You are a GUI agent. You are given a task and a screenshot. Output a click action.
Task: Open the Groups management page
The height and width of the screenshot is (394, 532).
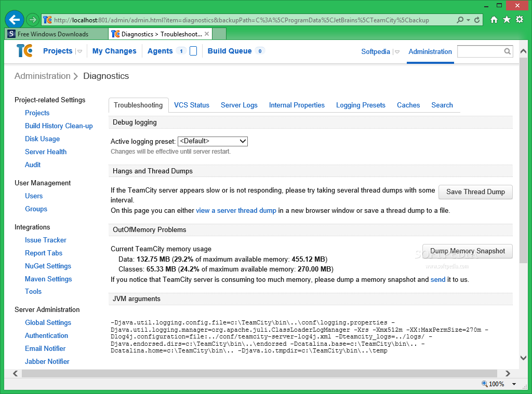coord(36,209)
